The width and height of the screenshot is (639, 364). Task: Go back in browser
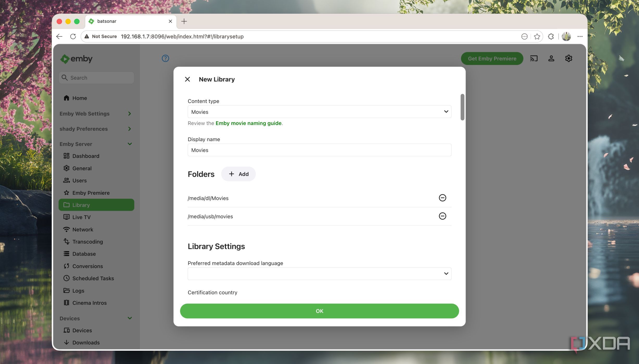click(59, 36)
